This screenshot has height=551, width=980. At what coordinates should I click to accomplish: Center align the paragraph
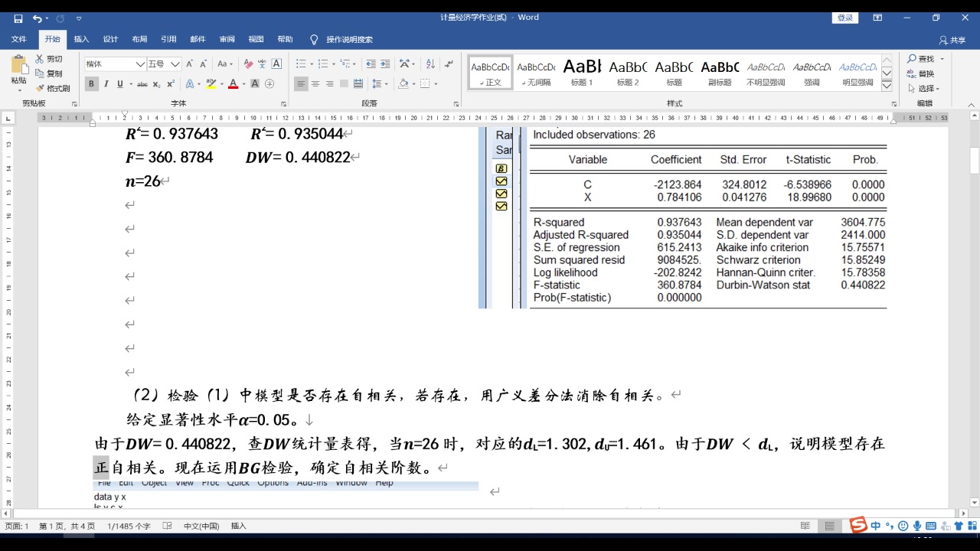coord(315,84)
